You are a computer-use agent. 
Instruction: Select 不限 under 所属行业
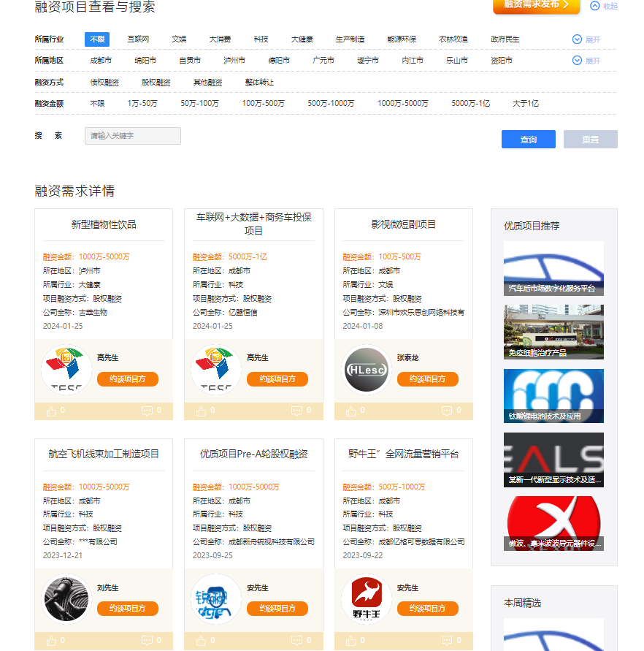pos(97,39)
